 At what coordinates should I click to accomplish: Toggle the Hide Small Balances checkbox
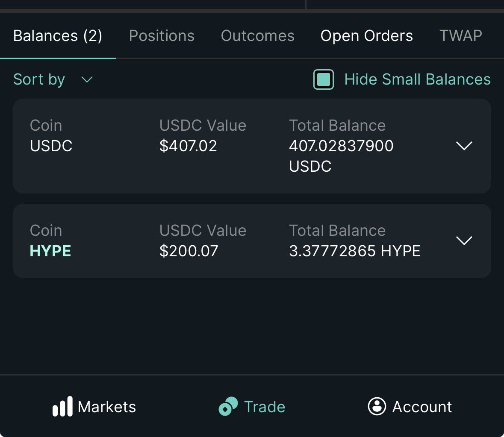[x=323, y=79]
